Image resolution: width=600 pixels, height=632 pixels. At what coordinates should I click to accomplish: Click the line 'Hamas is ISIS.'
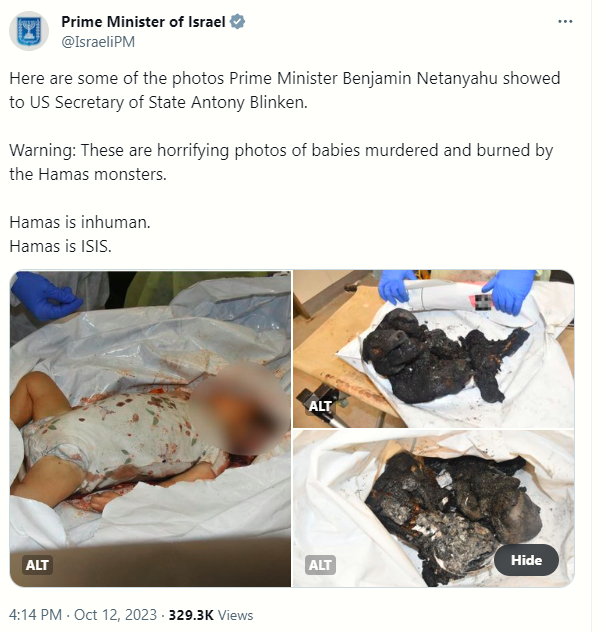coord(60,246)
